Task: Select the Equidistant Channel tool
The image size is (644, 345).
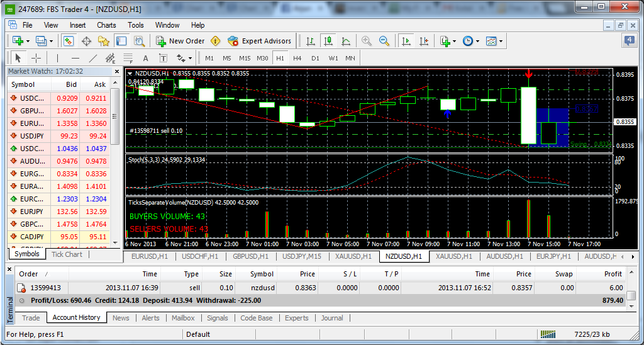Action: [111, 58]
